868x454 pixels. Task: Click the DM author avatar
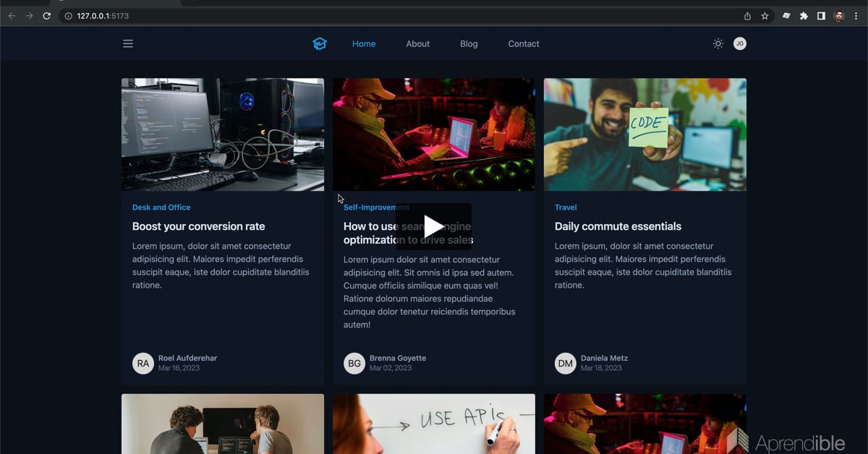[x=566, y=363]
